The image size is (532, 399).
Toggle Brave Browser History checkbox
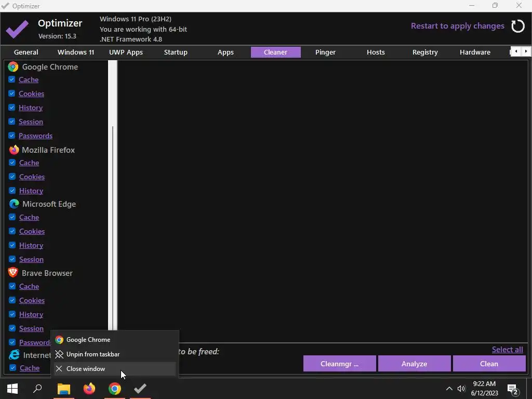click(x=12, y=314)
